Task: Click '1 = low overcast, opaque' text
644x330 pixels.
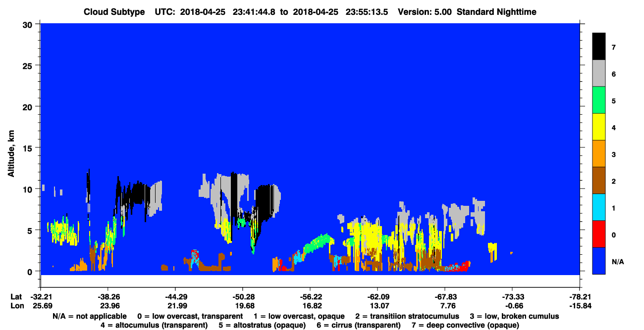Action: [x=299, y=316]
